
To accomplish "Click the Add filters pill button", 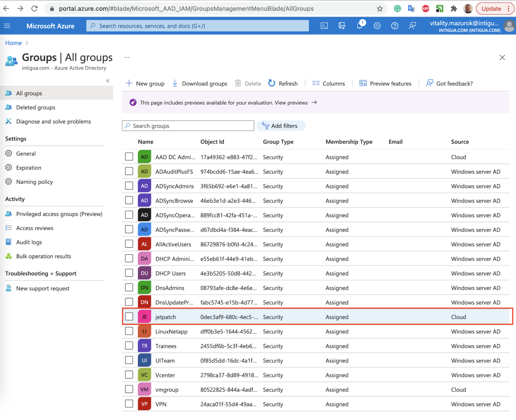I will pyautogui.click(x=281, y=126).
